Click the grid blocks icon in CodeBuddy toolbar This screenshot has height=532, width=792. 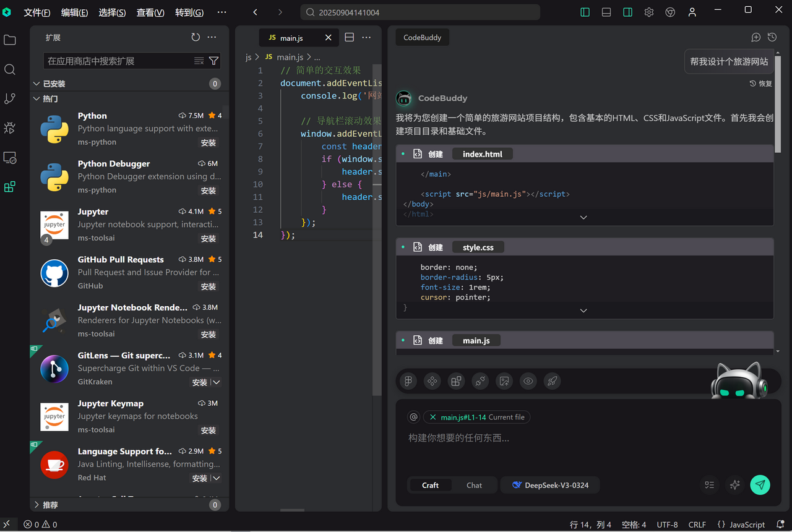pyautogui.click(x=456, y=381)
